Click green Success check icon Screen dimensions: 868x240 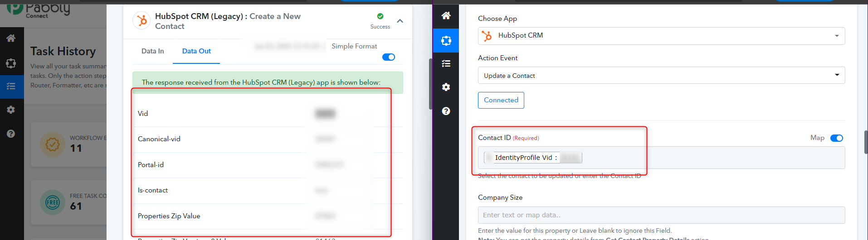[x=380, y=16]
